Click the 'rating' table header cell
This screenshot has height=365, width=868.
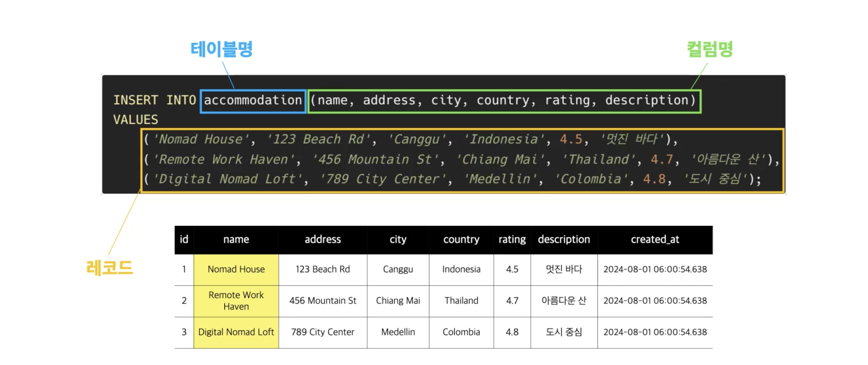[512, 239]
